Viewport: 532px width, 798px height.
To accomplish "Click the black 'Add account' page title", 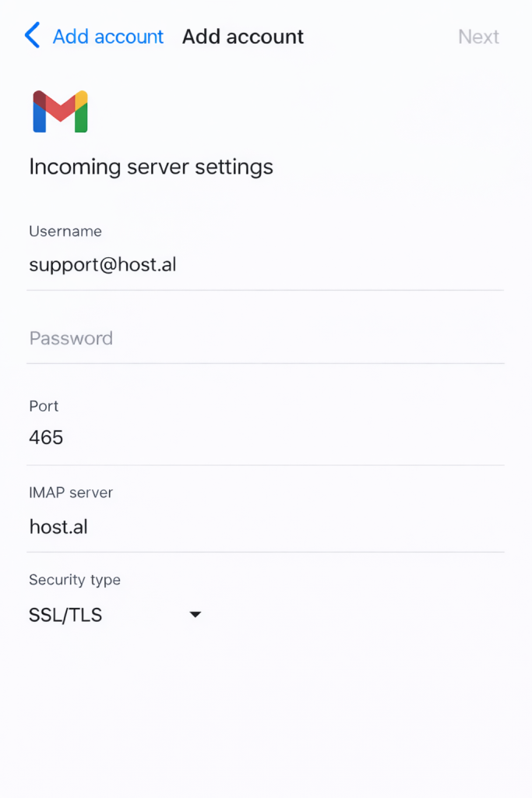I will 242,37.
